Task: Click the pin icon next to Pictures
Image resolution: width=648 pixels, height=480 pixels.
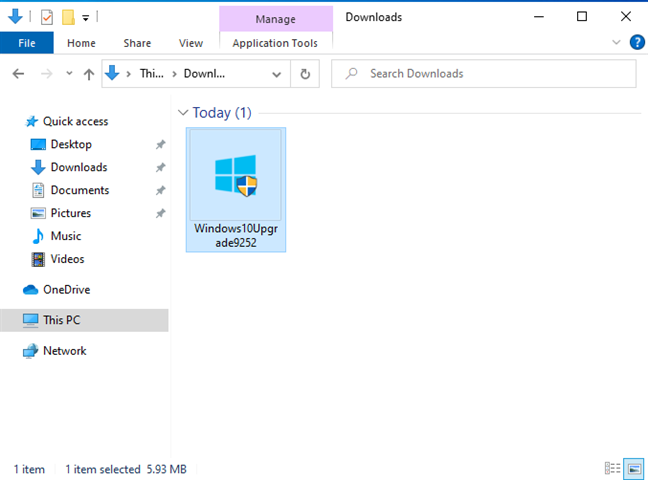Action: click(160, 213)
